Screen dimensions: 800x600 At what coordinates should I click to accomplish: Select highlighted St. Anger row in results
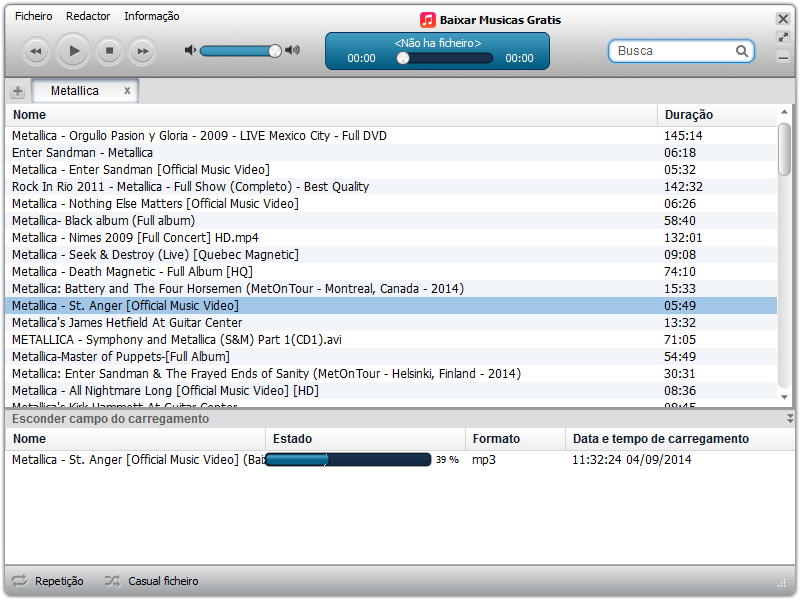[391, 306]
